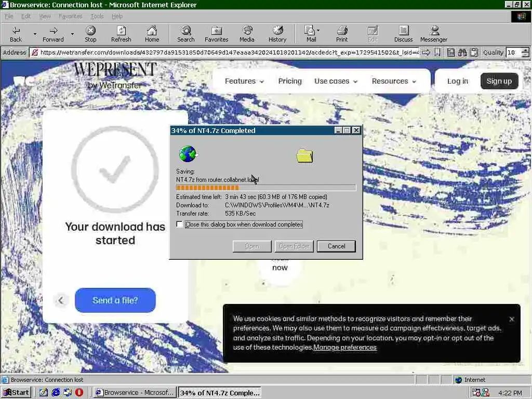Click the yellow folder icon in download dialog
Image resolution: width=532 pixels, height=399 pixels.
[x=304, y=156]
